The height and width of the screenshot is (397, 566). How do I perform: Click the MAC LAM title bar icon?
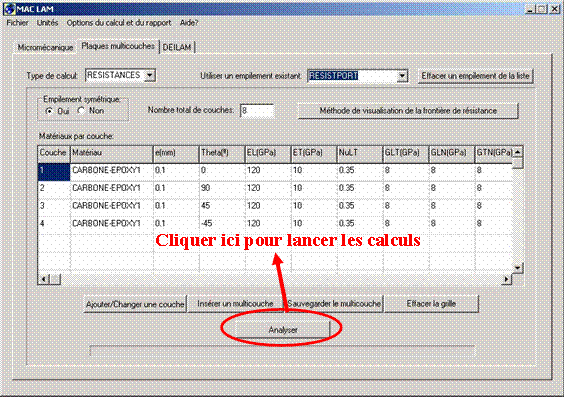pos(10,8)
